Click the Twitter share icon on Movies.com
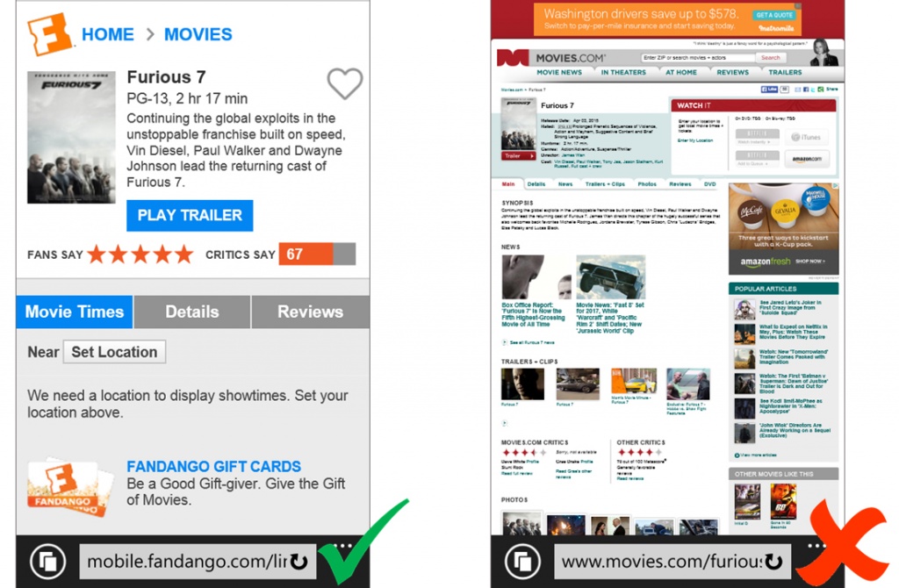 (x=813, y=90)
